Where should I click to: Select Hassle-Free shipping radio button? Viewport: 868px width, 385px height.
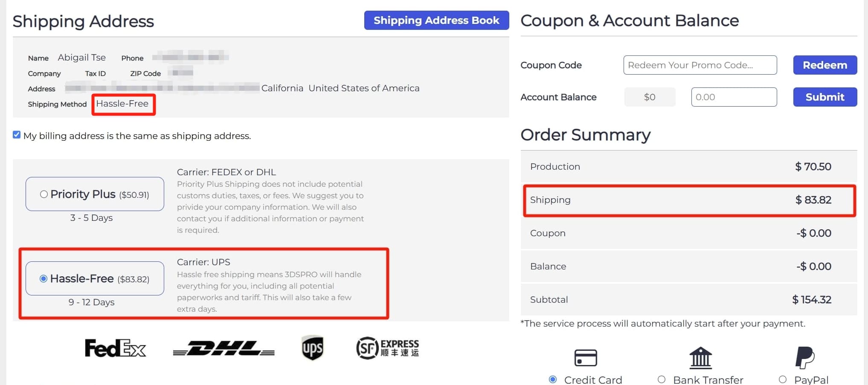tap(44, 279)
